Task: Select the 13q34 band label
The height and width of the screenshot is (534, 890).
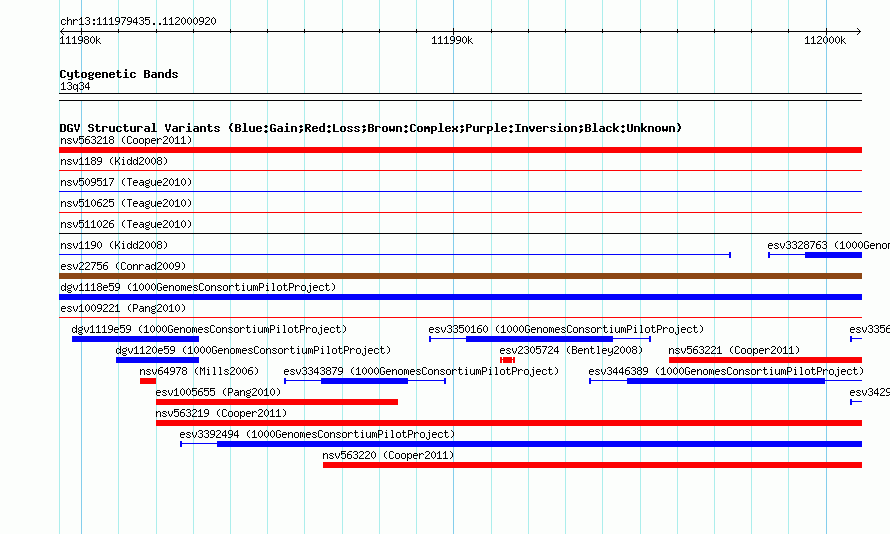Action: pyautogui.click(x=75, y=86)
